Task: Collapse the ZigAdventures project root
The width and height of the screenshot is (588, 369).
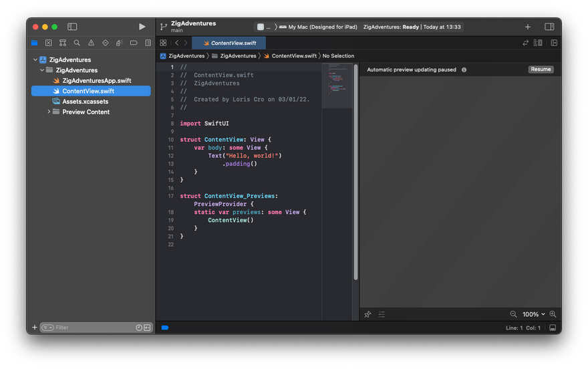Action: tap(35, 59)
